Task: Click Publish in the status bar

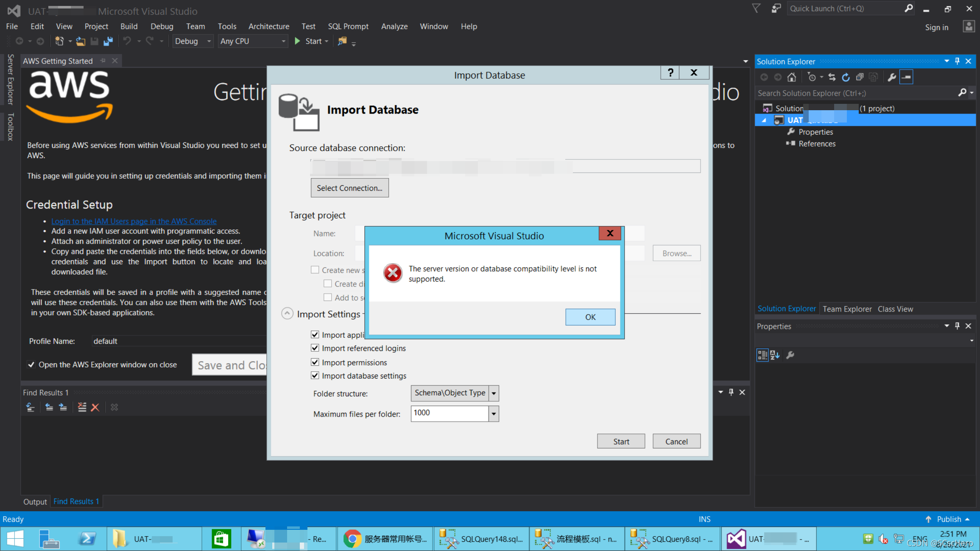Action: 949,519
